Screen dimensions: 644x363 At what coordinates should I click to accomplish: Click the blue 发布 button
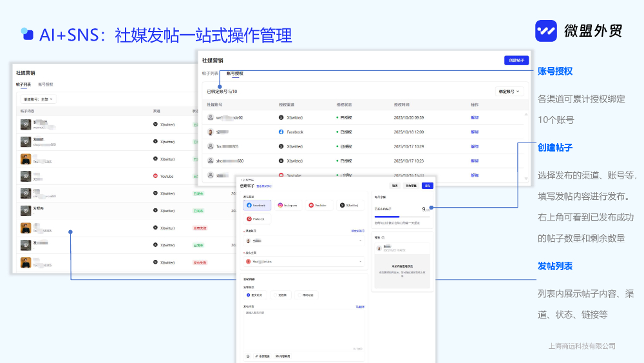click(x=428, y=186)
